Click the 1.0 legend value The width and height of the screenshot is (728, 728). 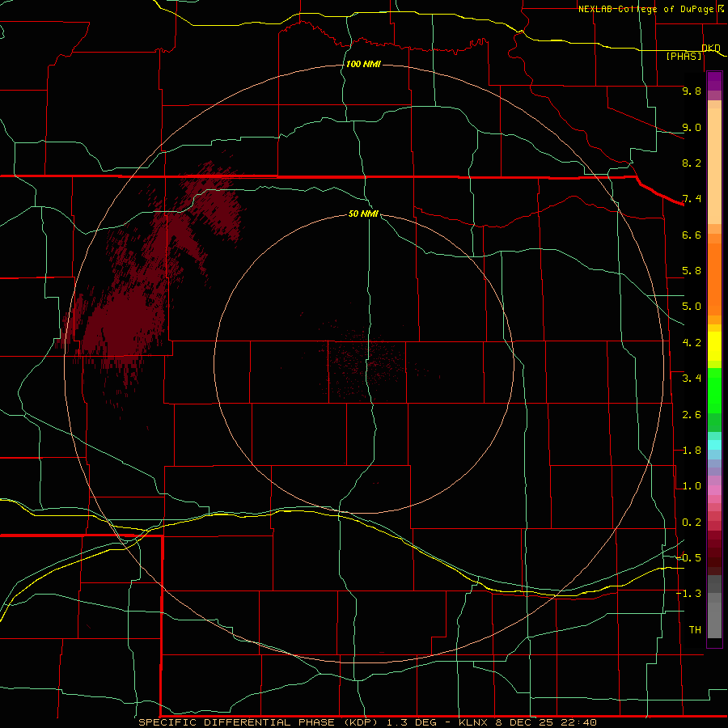tap(692, 486)
